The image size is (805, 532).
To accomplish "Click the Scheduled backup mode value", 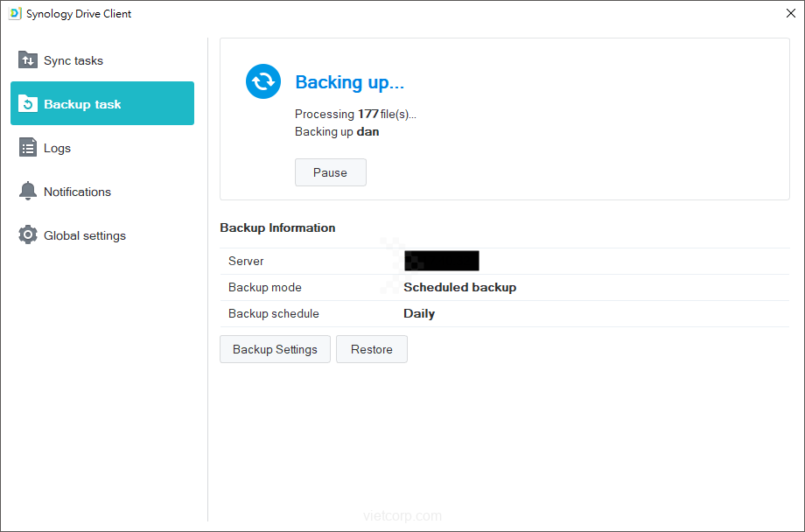I will click(x=459, y=287).
